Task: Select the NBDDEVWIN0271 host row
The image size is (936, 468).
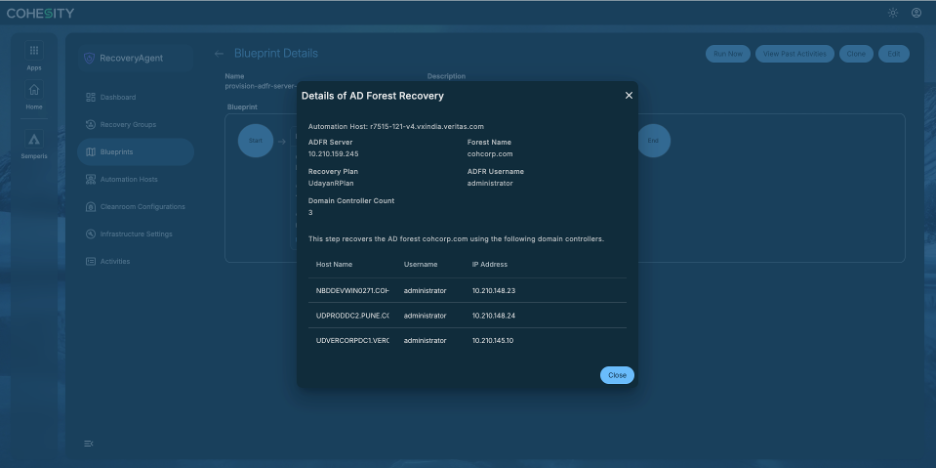Action: (467, 291)
